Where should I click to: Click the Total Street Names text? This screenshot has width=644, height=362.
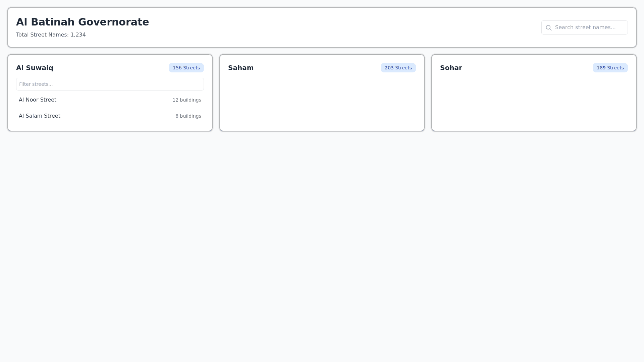tap(51, 35)
